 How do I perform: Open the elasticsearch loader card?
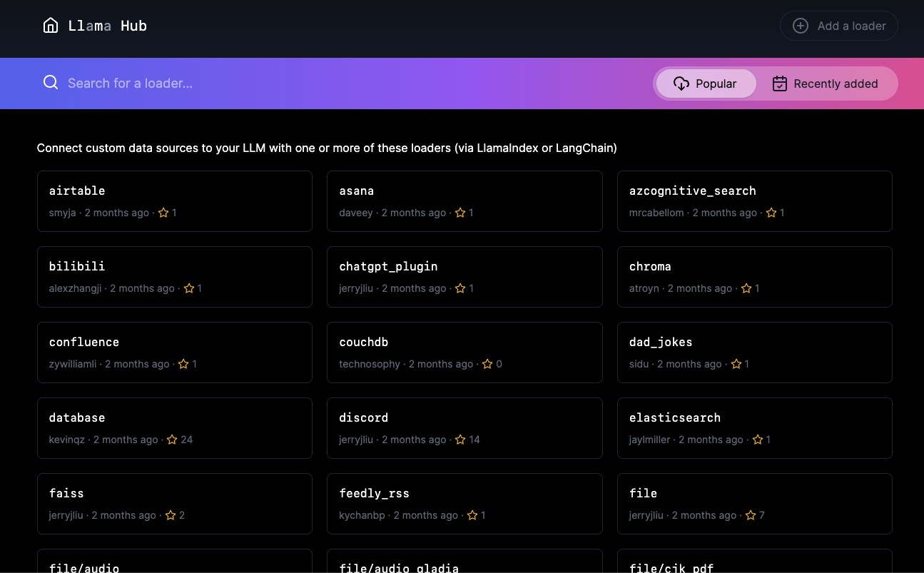click(x=755, y=428)
